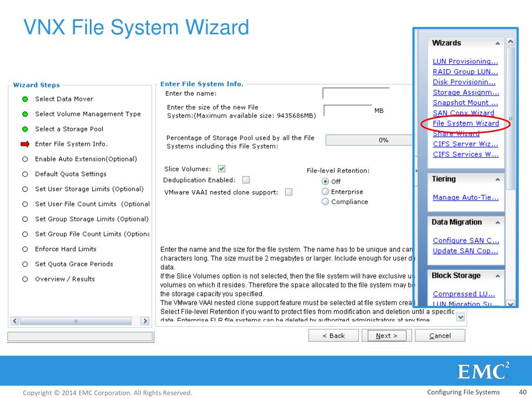Open the LUN Provisioning wizard link
Screen dimensions: 532x399
(465, 61)
